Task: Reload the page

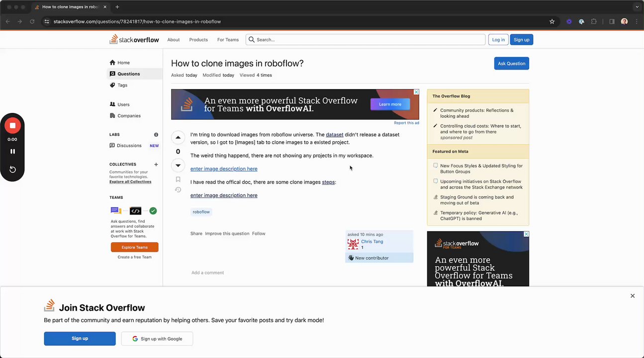Action: coord(32,21)
